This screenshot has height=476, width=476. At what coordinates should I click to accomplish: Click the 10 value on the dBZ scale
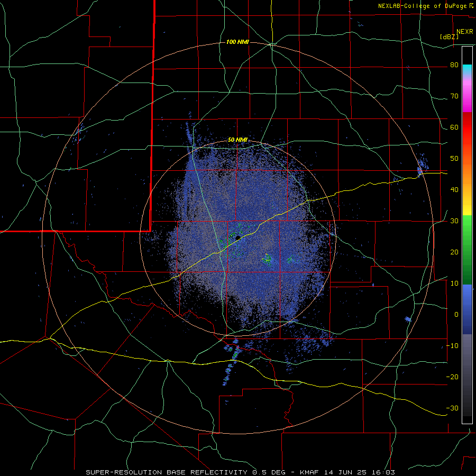click(454, 283)
